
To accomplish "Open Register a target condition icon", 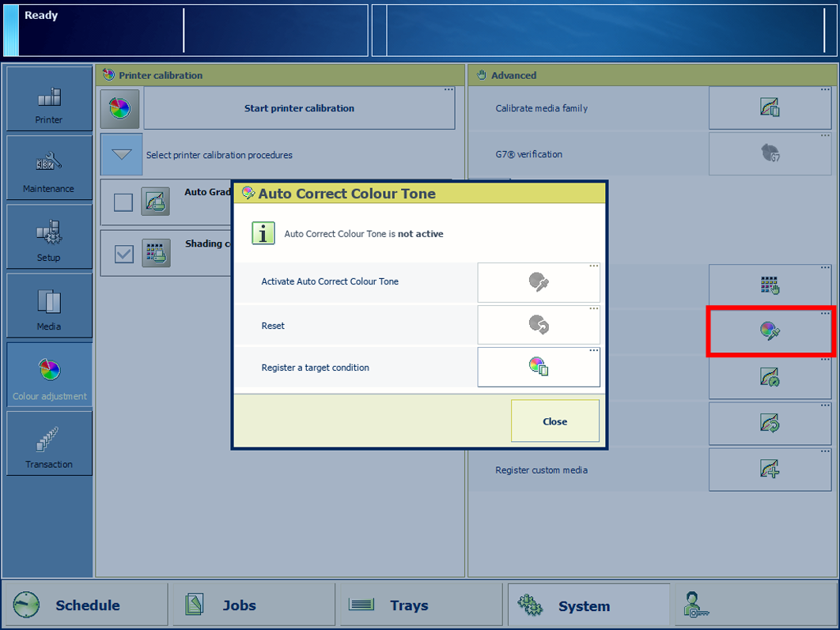I will [539, 367].
